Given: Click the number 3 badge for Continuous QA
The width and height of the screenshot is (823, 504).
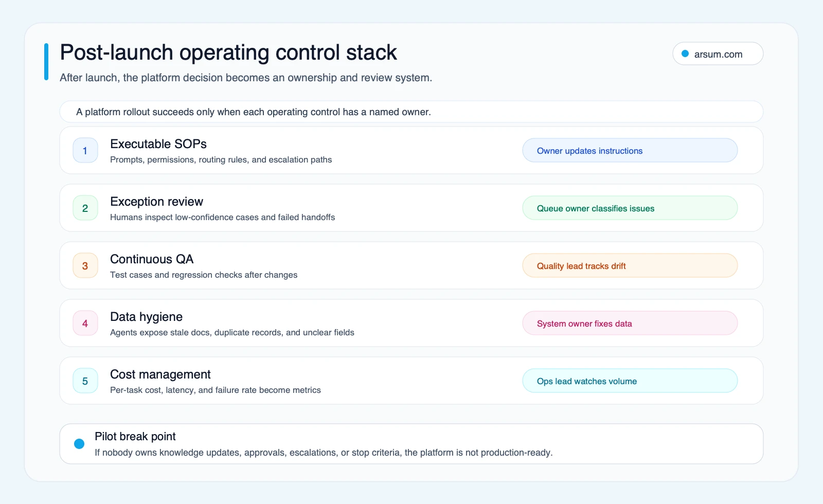Looking at the screenshot, I should click(85, 265).
